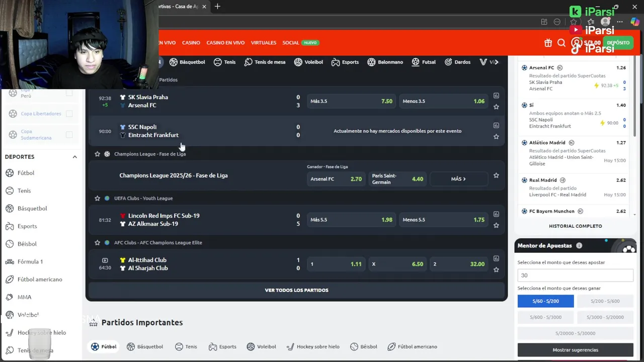Select Básquetbol in live sports bar
Image resolution: width=644 pixels, height=362 pixels.
187,62
